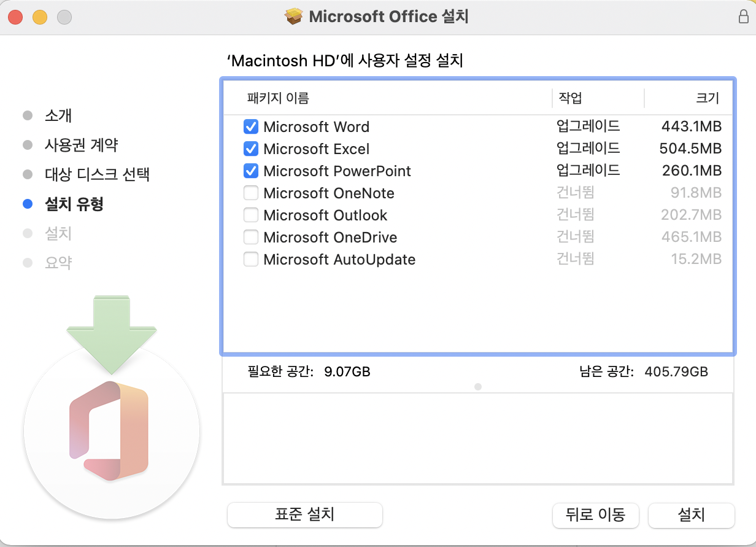Screen dimensions: 756x547
Task: Select the 소개 step in sidebar
Action: [59, 115]
